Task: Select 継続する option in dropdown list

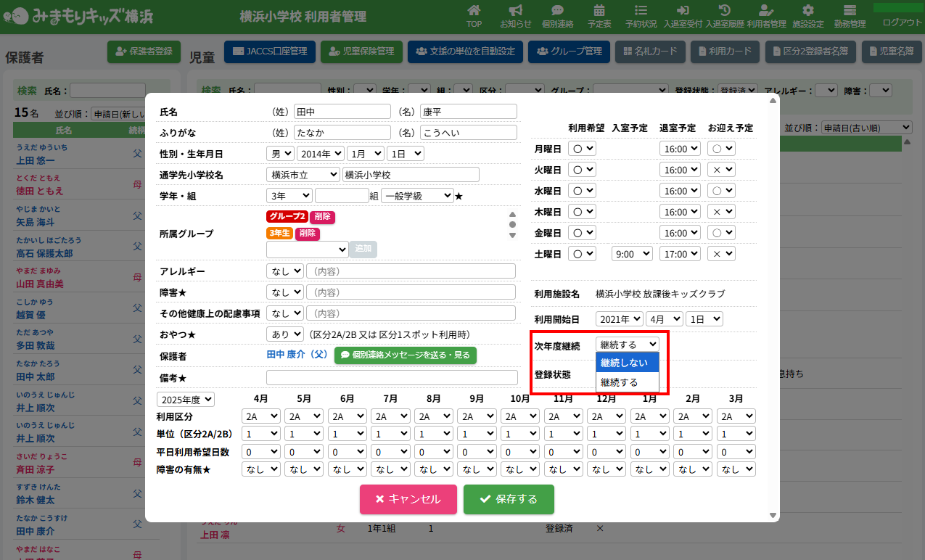Action: pyautogui.click(x=627, y=382)
